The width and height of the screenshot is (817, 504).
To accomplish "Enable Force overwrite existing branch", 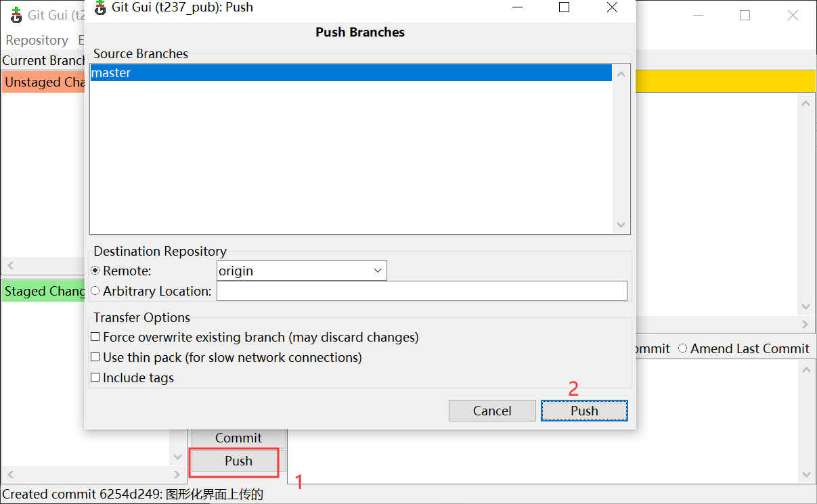I will pyautogui.click(x=95, y=336).
